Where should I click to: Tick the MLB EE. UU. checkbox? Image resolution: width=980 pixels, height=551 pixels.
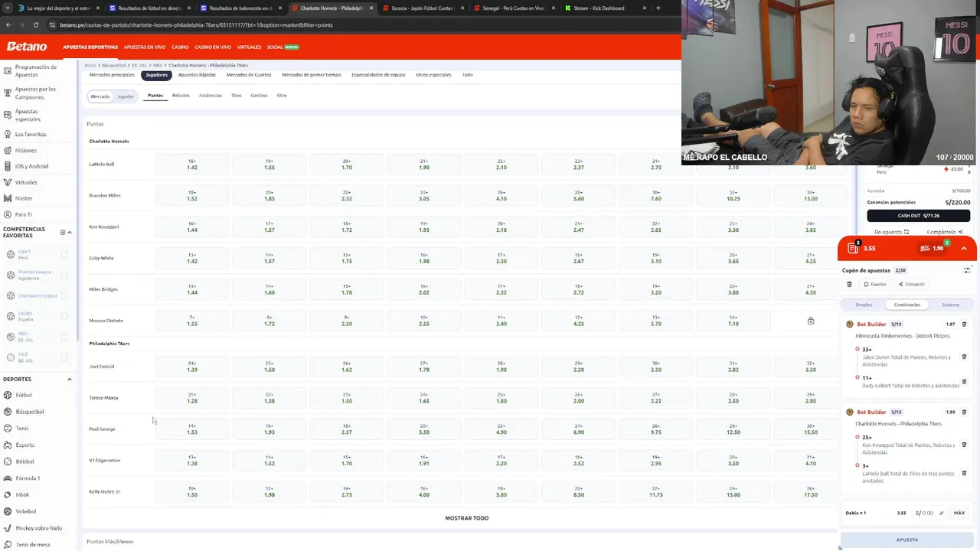coord(64,357)
